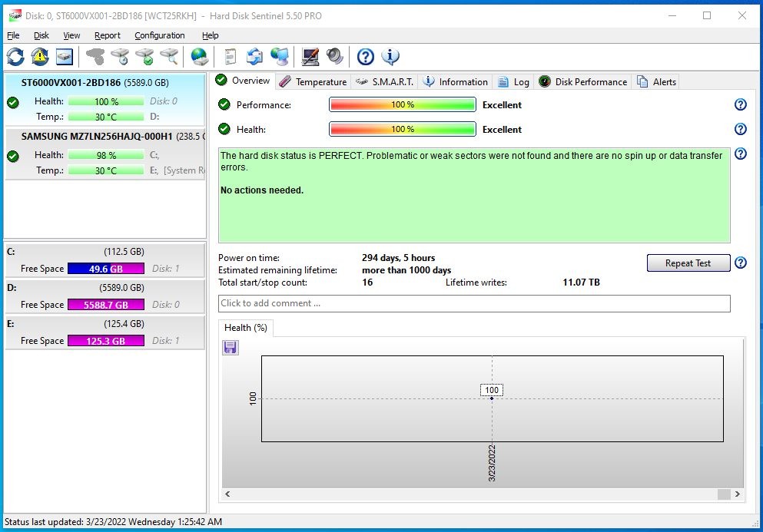Open the File menu
The width and height of the screenshot is (763, 532).
pyautogui.click(x=13, y=35)
